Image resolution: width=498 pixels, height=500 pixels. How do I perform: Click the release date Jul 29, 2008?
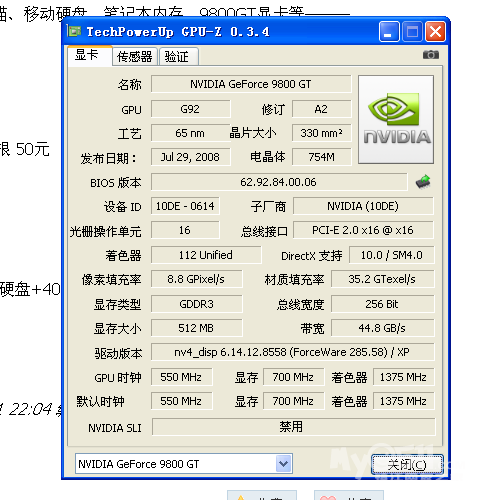[x=190, y=157]
